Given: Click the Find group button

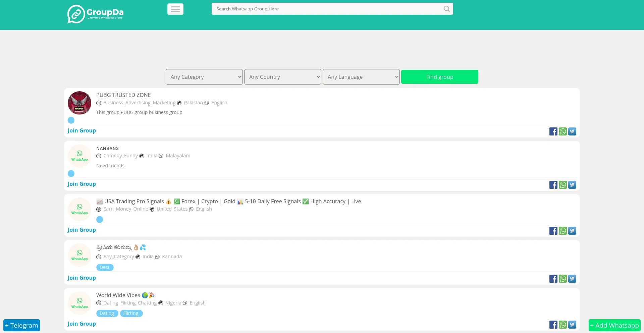Looking at the screenshot, I should click(440, 77).
